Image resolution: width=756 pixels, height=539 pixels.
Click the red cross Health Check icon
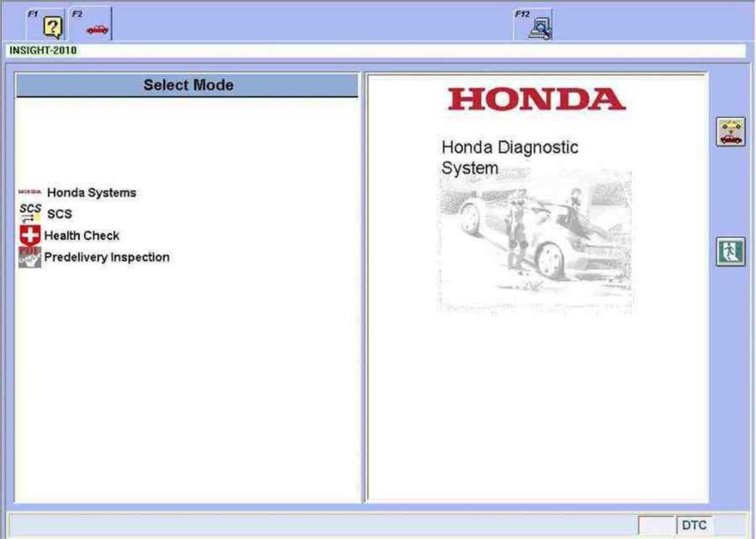click(30, 235)
